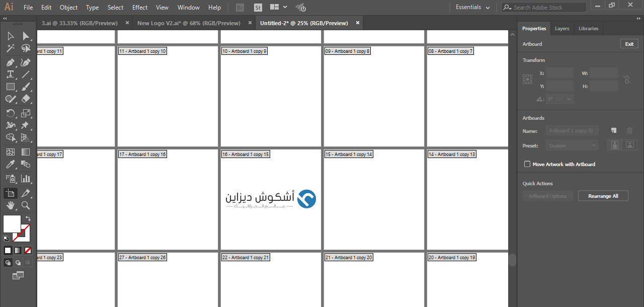Select the Hand tool
Screen dimensions: 644x307
pos(10,205)
